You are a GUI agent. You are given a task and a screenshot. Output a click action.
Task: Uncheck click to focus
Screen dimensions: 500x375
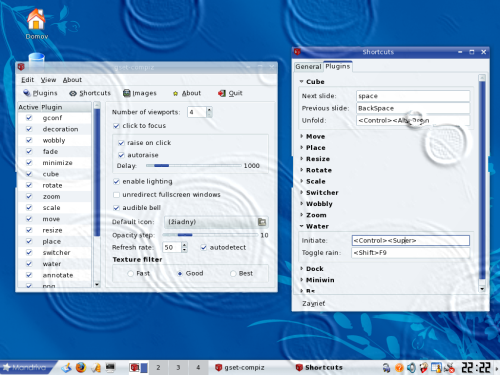[x=116, y=126]
